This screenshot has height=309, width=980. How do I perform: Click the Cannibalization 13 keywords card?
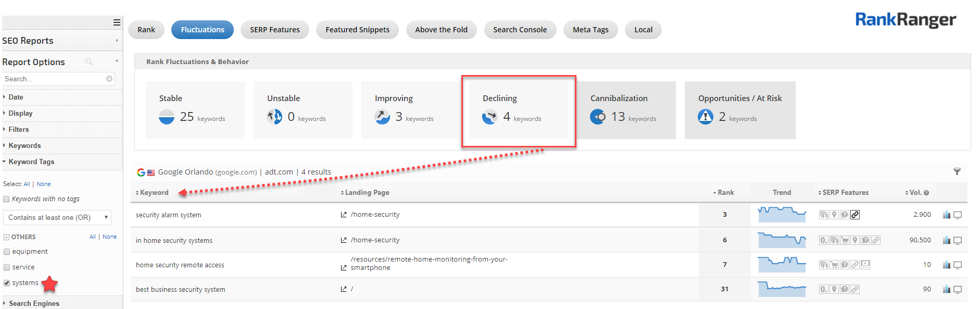tap(625, 110)
